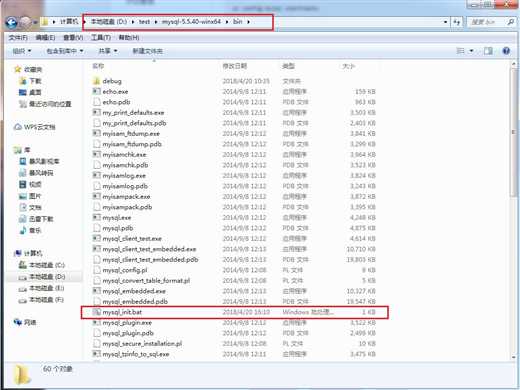Sort by the 类型 column header
520x390 pixels.
(288, 66)
